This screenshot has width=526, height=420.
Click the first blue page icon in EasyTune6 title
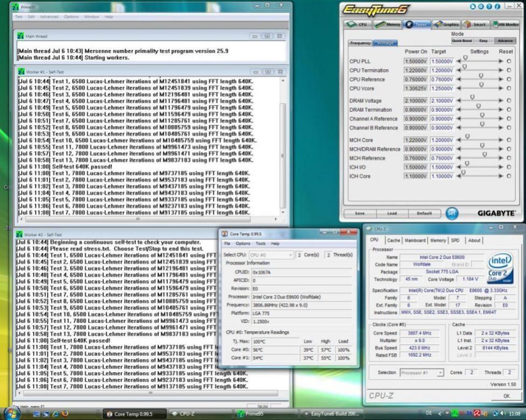point(473,6)
